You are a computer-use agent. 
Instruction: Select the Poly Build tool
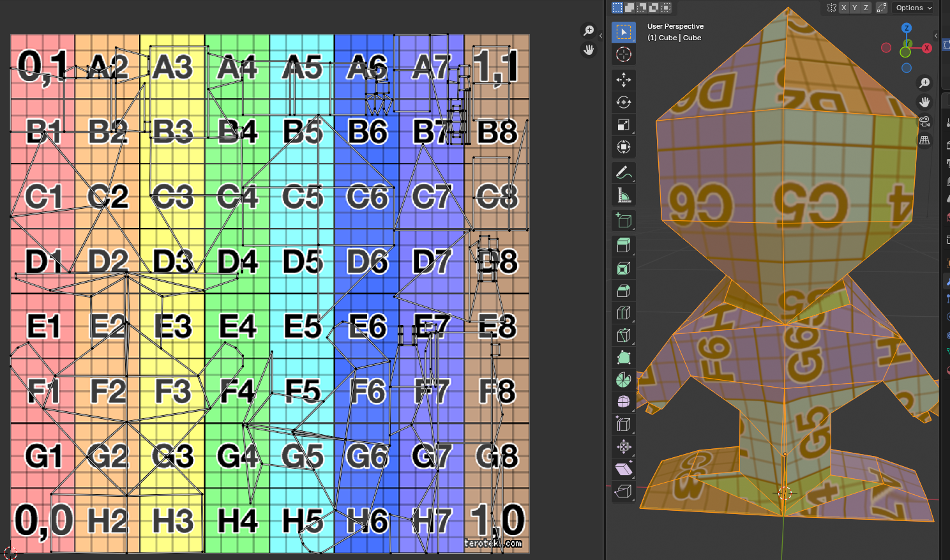(624, 358)
